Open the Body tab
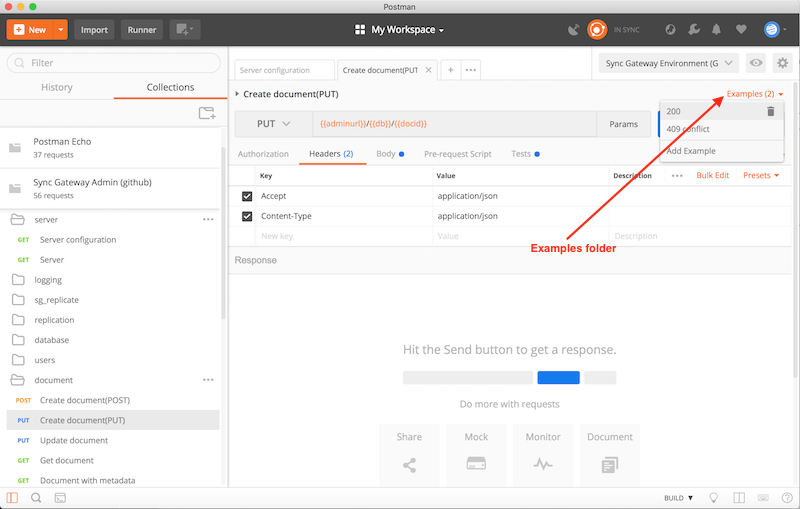Screen dimensions: 800x509 click(390, 154)
